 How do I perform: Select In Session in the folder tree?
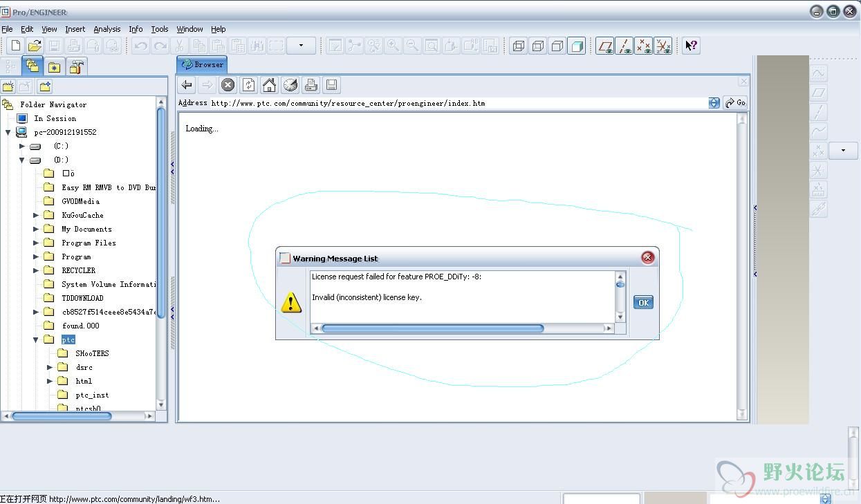click(x=55, y=118)
